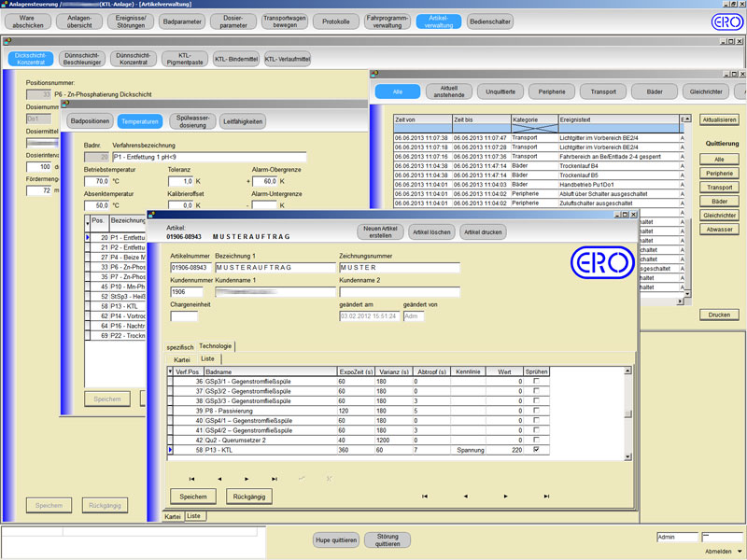Uncheck Sprühen for P13 - KTL row

pos(535,450)
